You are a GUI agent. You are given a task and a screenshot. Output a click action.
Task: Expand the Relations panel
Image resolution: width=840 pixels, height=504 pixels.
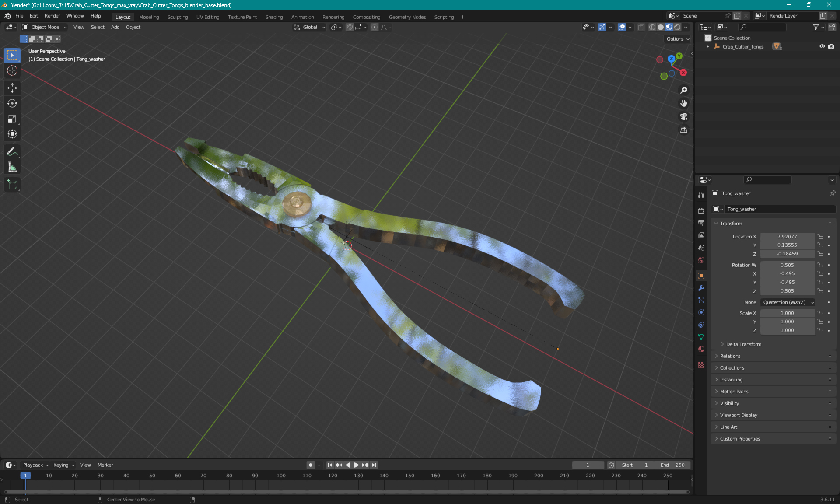coord(773,356)
